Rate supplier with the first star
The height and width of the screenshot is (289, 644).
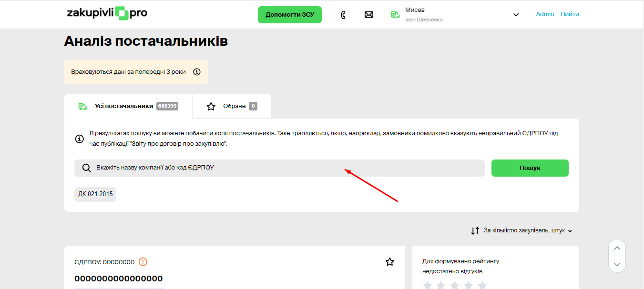coord(428,285)
